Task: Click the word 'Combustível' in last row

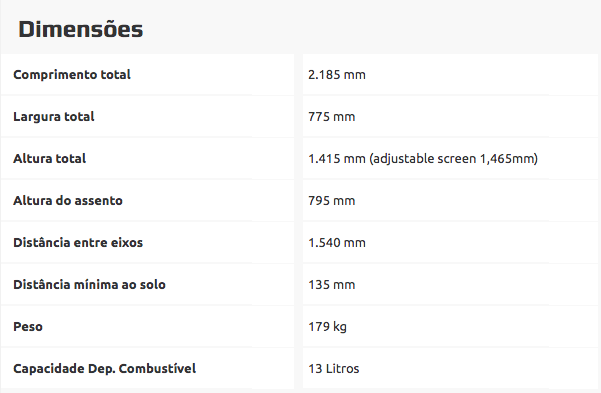Action: (157, 368)
